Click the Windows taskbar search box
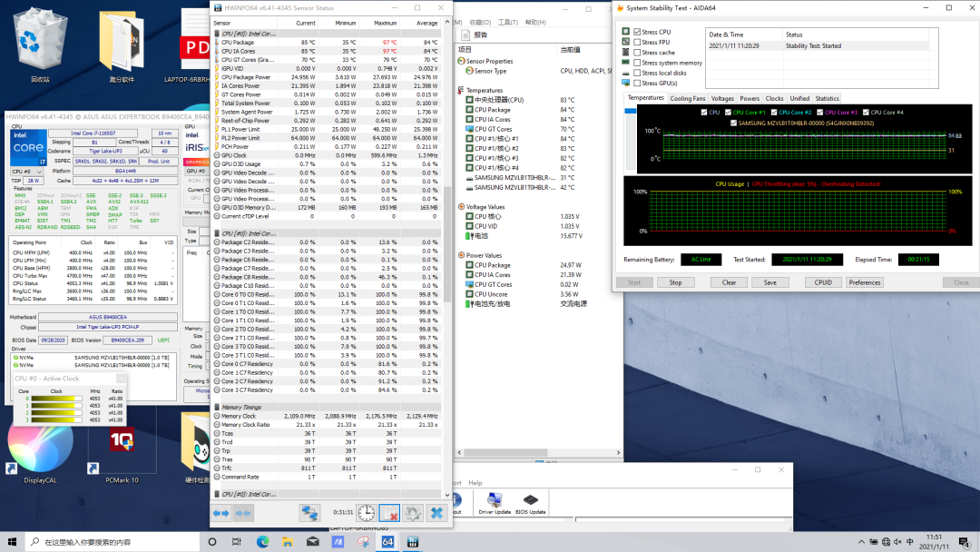The width and height of the screenshot is (980, 552). (x=109, y=542)
